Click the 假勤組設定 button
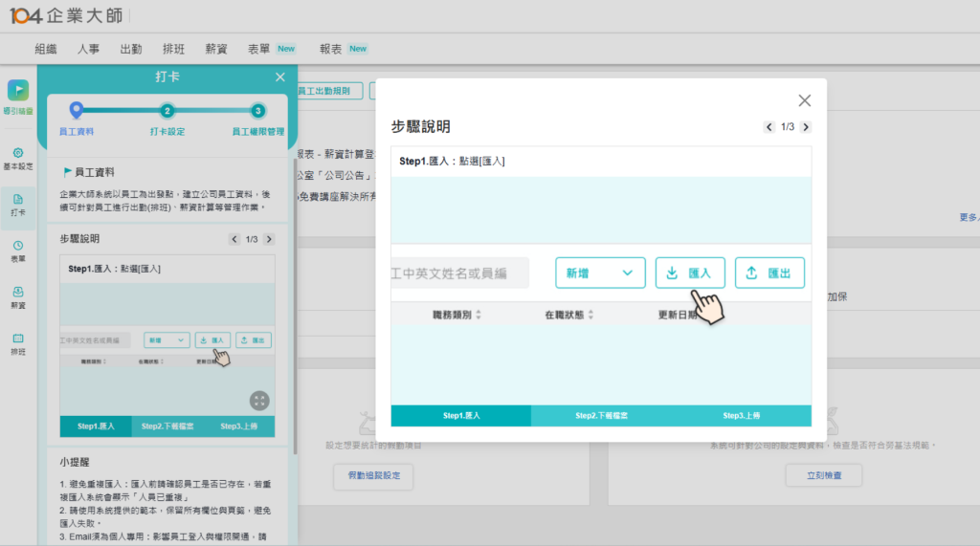This screenshot has width=980, height=546. tap(374, 475)
